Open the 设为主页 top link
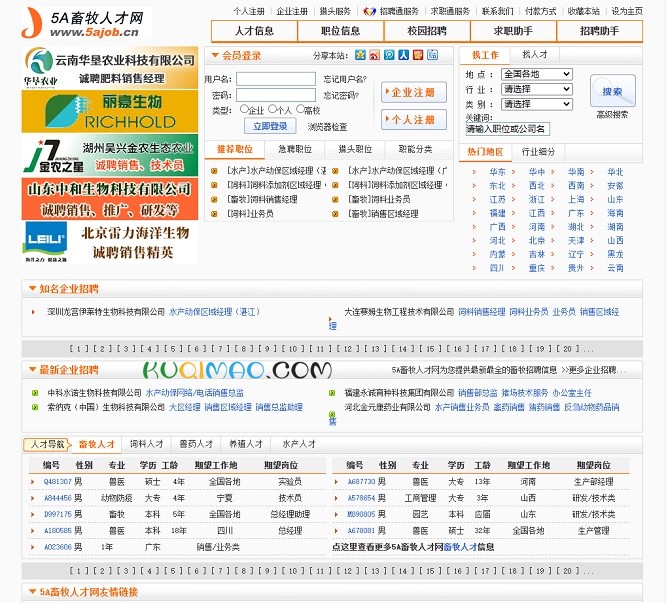The height and width of the screenshot is (603, 666). tap(627, 11)
